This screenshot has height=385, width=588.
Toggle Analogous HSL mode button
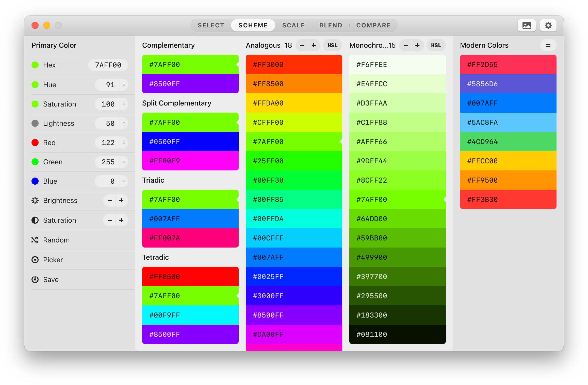tap(332, 45)
